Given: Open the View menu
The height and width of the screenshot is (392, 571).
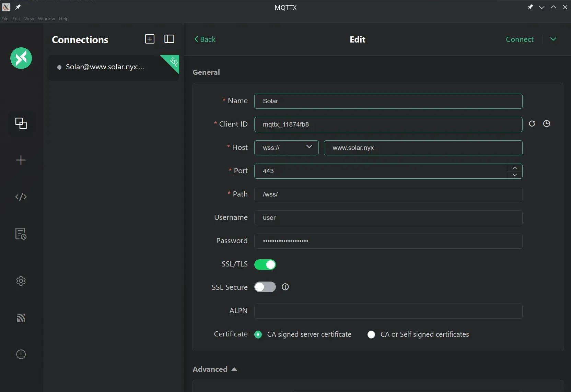Looking at the screenshot, I should tap(29, 19).
